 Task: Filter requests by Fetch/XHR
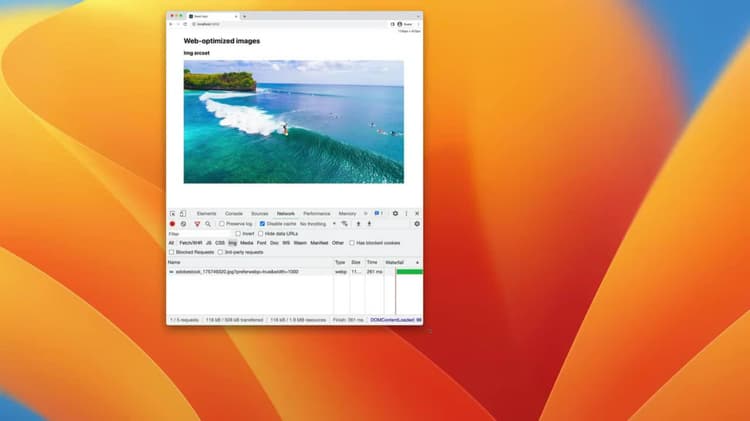pos(191,243)
